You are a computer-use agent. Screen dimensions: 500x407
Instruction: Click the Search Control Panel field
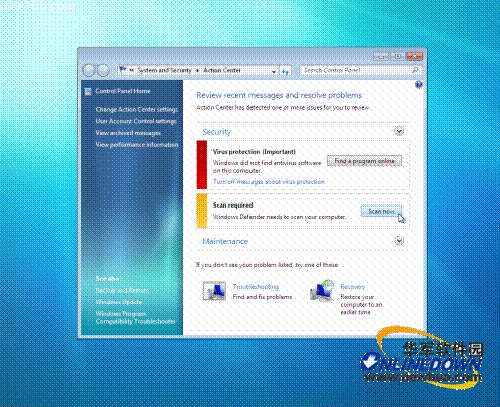[x=356, y=70]
